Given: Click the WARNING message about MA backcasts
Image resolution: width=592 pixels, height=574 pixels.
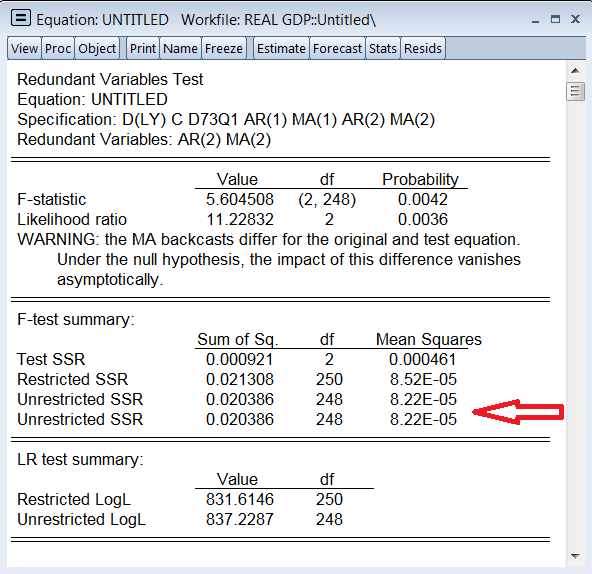Looking at the screenshot, I should click(x=269, y=259).
